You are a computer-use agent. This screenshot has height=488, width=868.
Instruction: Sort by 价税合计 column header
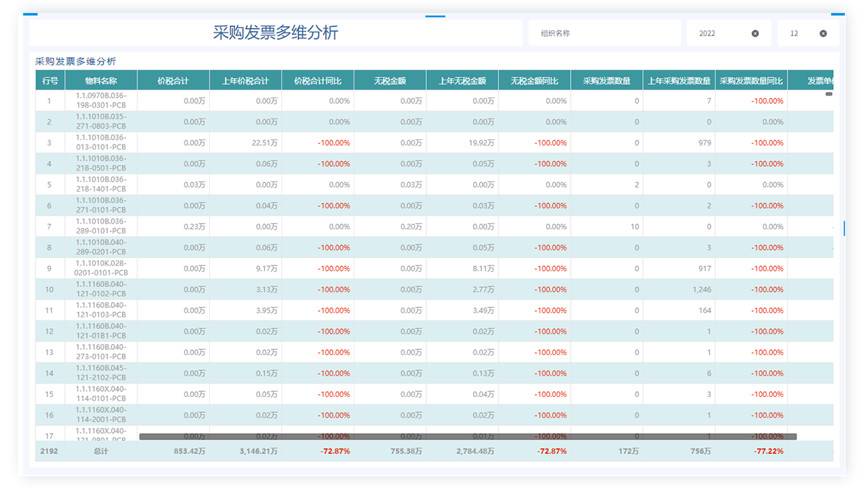coord(173,81)
